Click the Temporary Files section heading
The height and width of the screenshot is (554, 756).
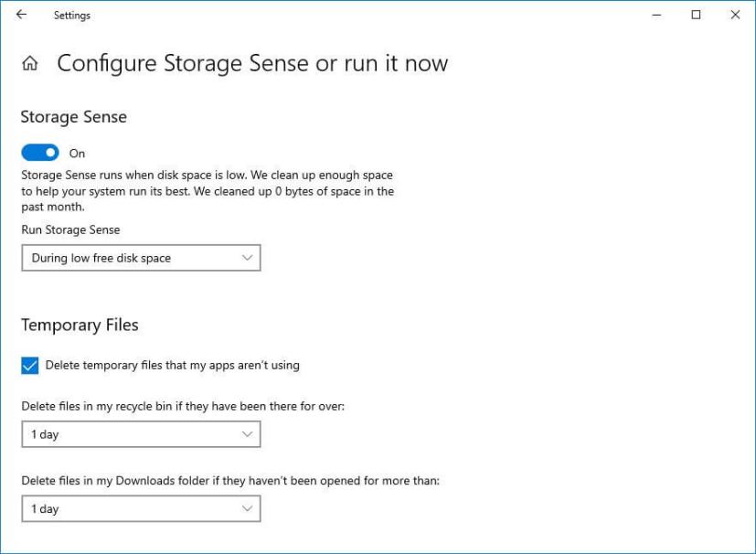[x=80, y=325]
